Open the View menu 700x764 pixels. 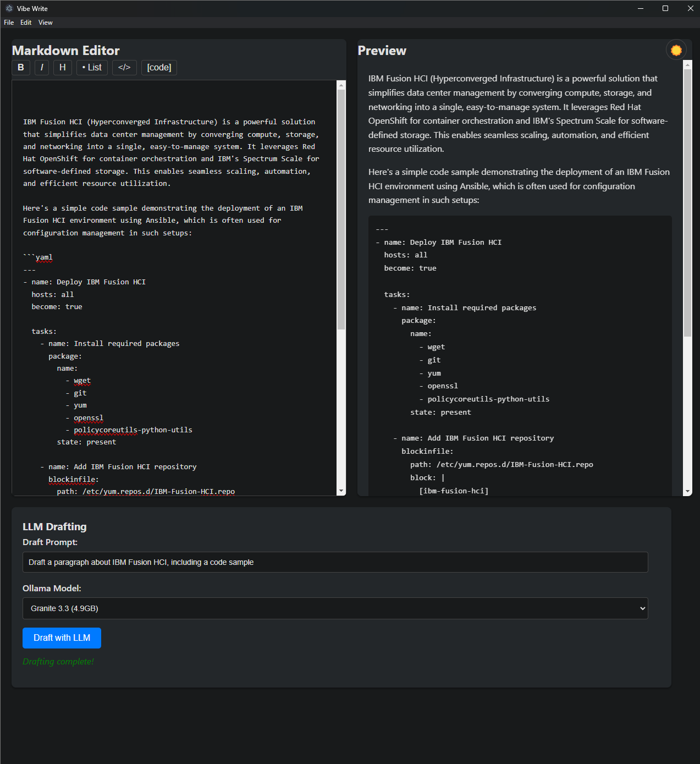click(x=46, y=23)
